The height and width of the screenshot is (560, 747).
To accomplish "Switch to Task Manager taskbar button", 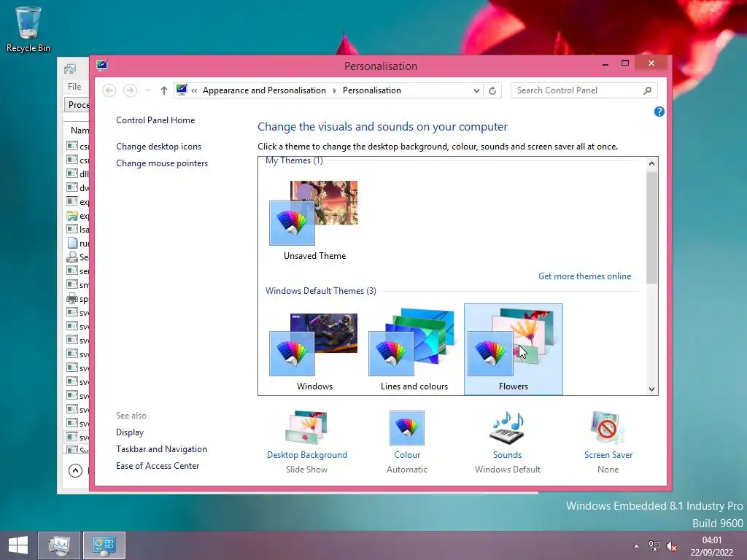I will click(x=59, y=545).
